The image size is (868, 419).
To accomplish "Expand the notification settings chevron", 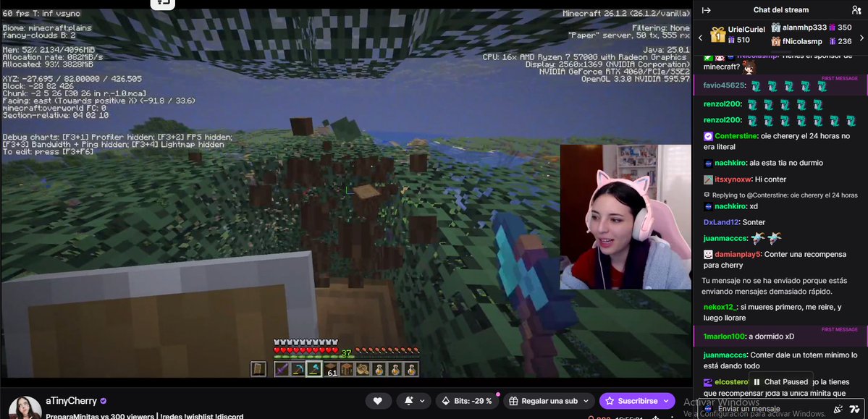I will tap(422, 401).
